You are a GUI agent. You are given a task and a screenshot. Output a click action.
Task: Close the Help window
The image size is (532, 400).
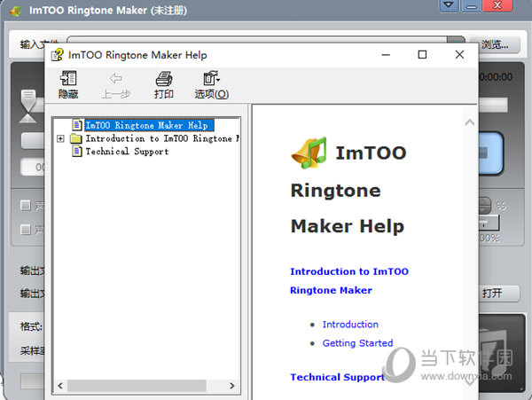click(x=459, y=54)
